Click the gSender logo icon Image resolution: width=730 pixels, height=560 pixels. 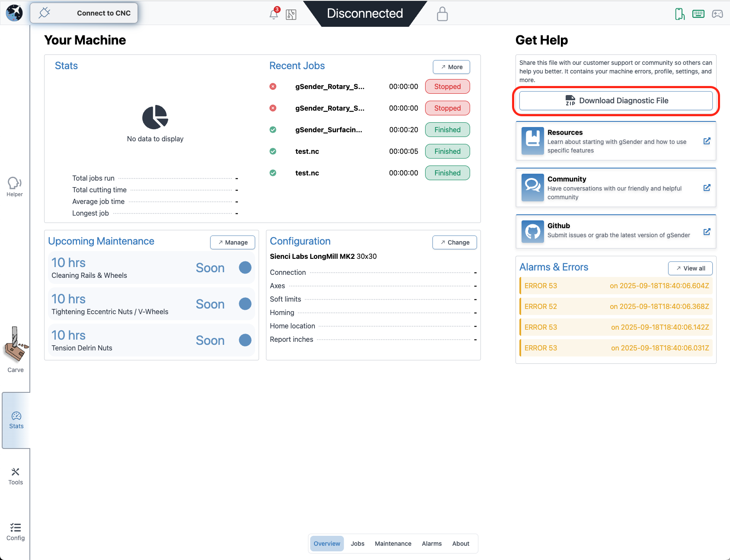click(14, 13)
